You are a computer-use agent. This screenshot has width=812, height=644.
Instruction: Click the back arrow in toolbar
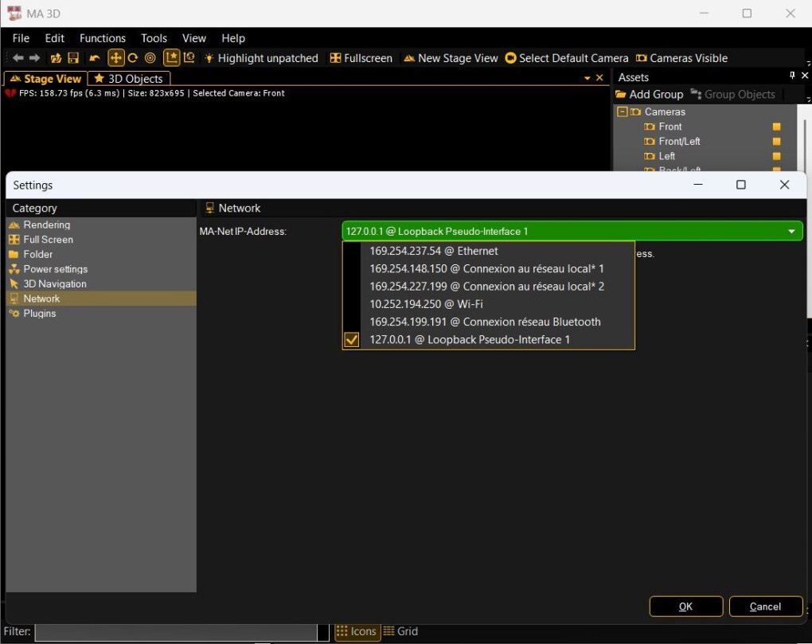click(x=18, y=58)
